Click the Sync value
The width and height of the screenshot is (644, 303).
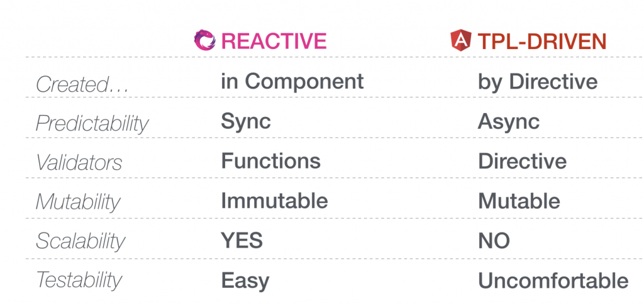point(246,121)
